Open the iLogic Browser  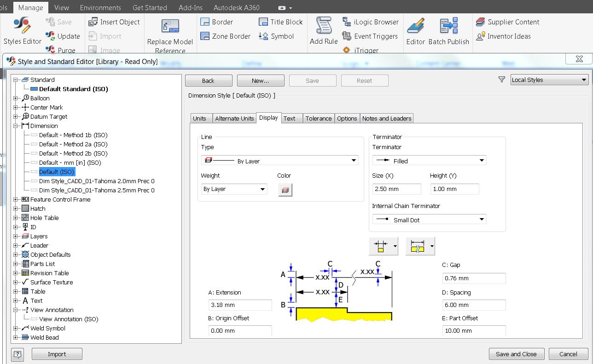370,22
